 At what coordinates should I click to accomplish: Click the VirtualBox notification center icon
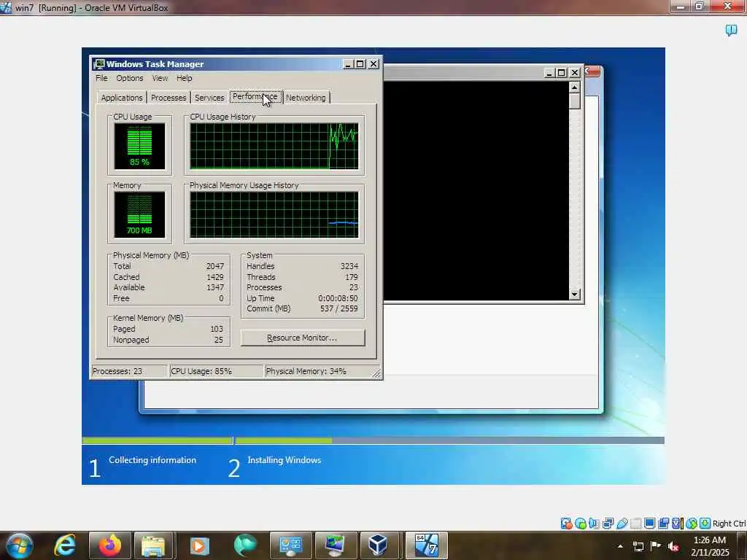[731, 31]
